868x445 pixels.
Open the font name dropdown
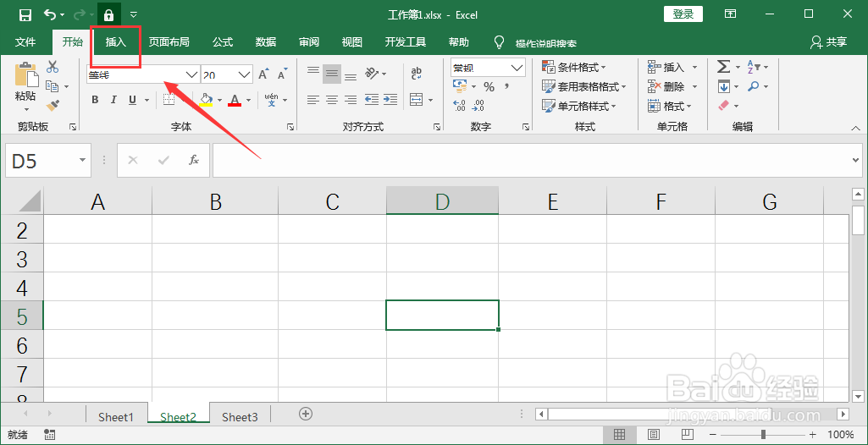[191, 74]
